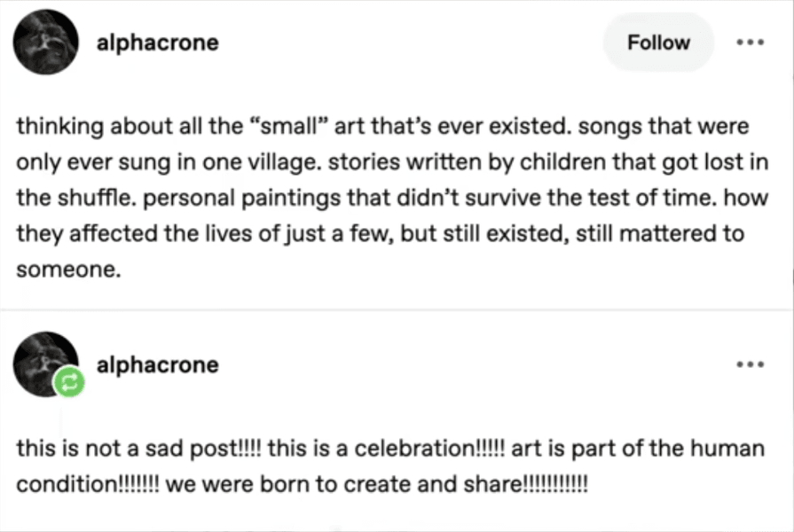Follow the alphacrone blog
The height and width of the screenshot is (532, 794).
(x=658, y=43)
